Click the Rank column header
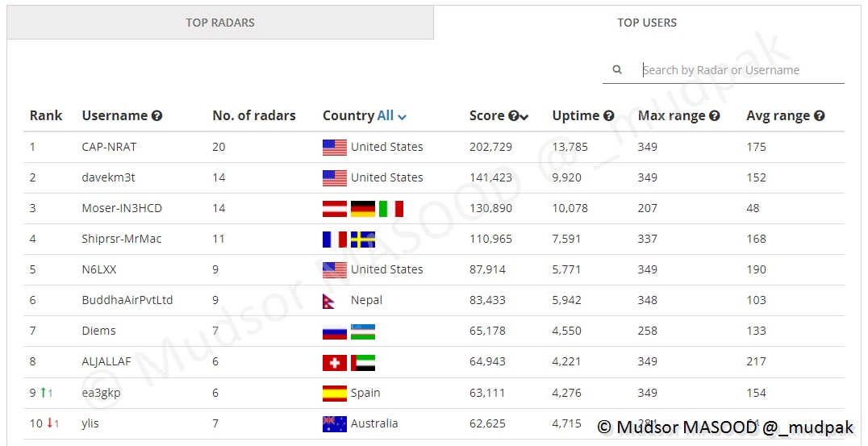Viewport: 868px width, 446px height. pyautogui.click(x=46, y=115)
